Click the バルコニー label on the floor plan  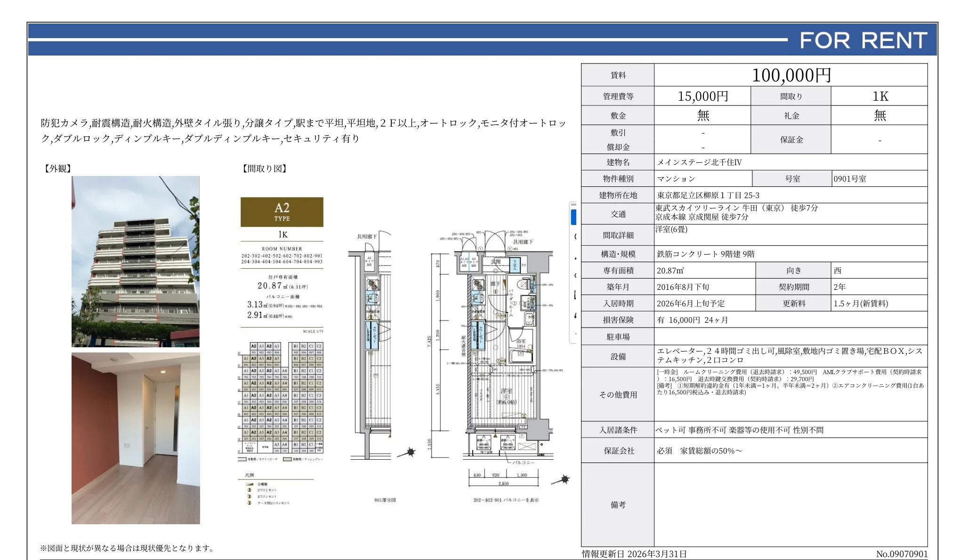click(x=523, y=463)
